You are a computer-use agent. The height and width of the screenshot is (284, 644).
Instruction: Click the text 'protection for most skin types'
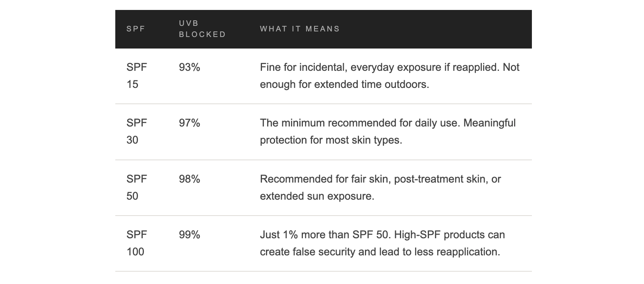[x=331, y=140]
